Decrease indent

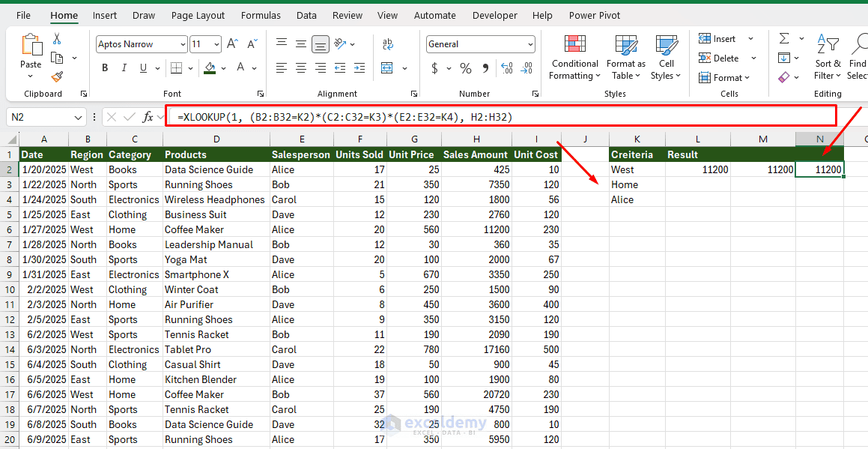pyautogui.click(x=340, y=67)
